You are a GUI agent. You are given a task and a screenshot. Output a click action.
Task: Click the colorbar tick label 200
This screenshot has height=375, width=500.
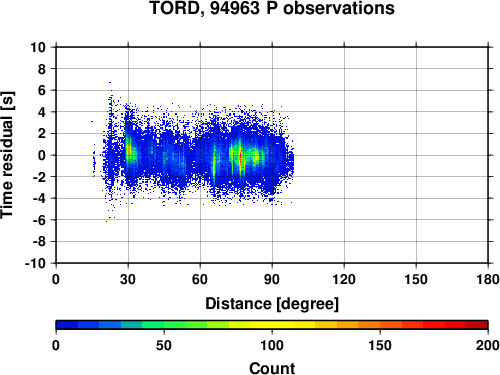pos(487,345)
